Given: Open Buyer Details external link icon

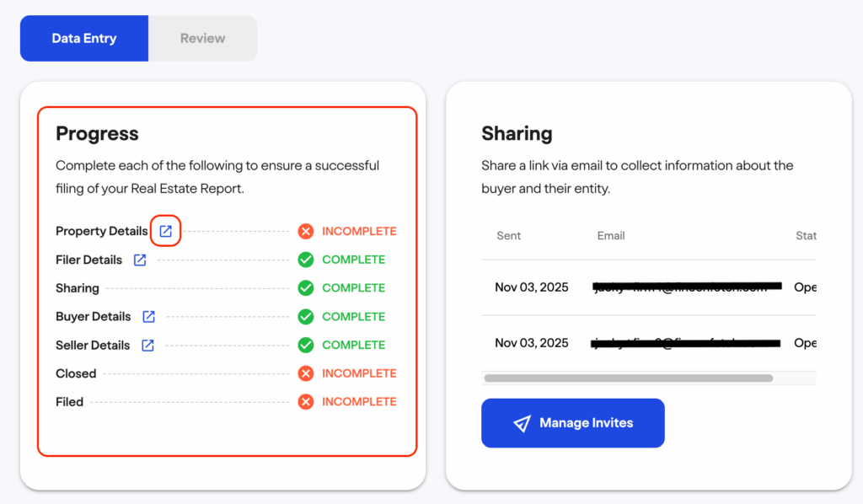Looking at the screenshot, I should (x=148, y=317).
